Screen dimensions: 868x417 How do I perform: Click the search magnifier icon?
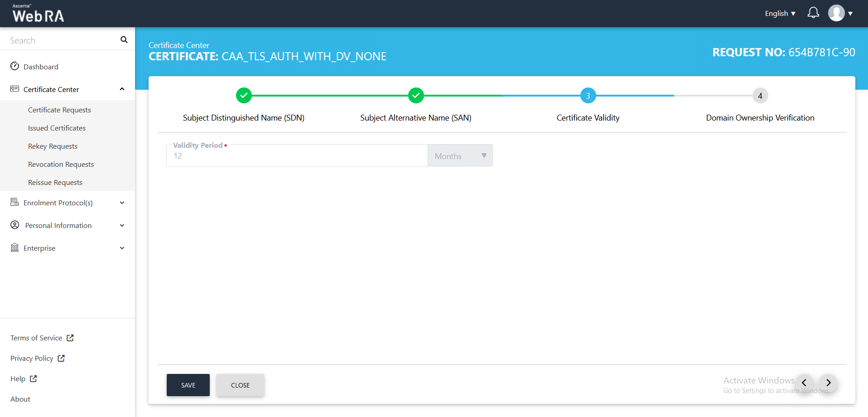[124, 40]
